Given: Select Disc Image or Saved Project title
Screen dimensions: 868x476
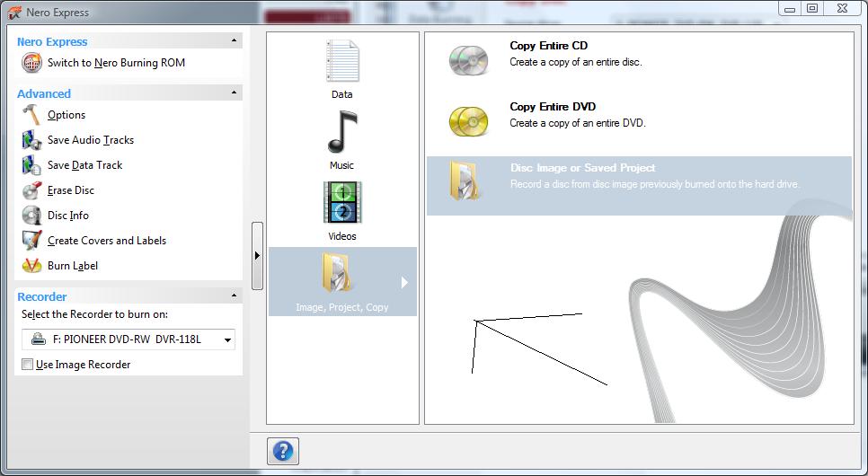Looking at the screenshot, I should click(583, 167).
